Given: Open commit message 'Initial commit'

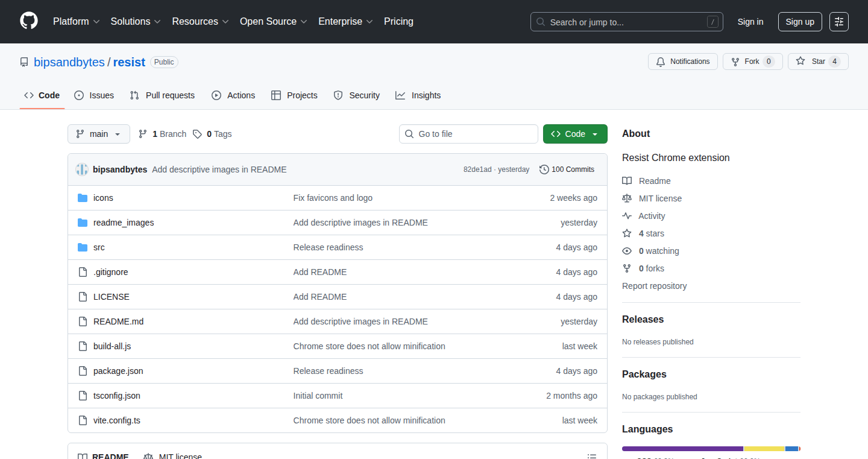Looking at the screenshot, I should click(x=318, y=396).
